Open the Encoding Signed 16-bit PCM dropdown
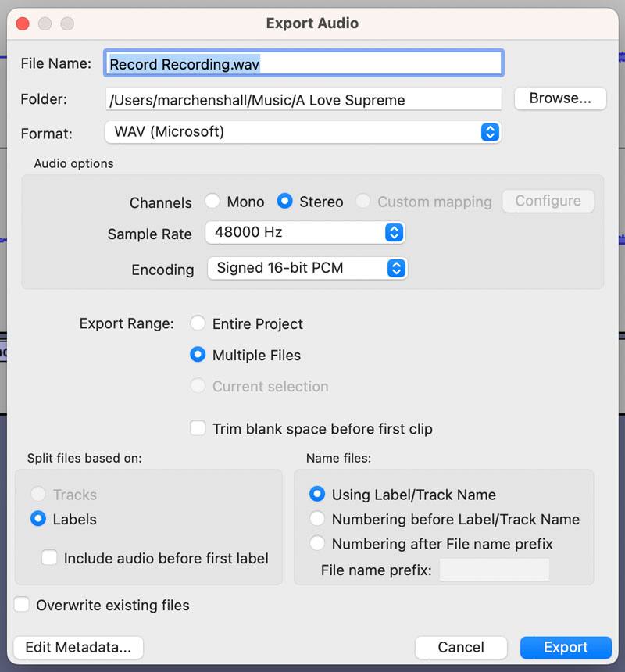Viewport: 625px width, 672px height. 306,268
